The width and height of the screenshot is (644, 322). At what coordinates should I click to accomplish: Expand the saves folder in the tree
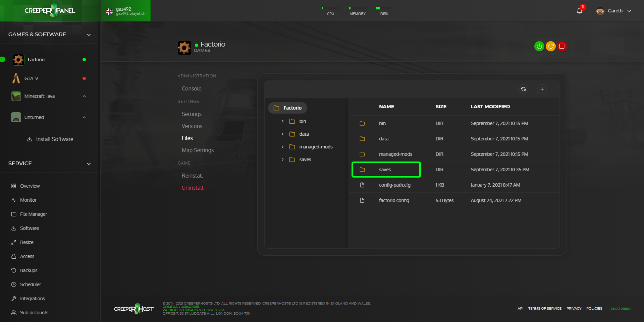click(x=282, y=159)
